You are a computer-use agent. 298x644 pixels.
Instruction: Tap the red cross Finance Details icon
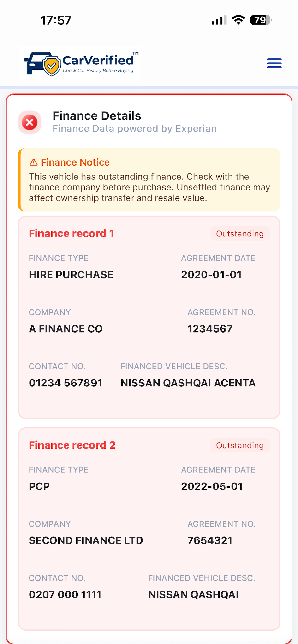click(30, 122)
